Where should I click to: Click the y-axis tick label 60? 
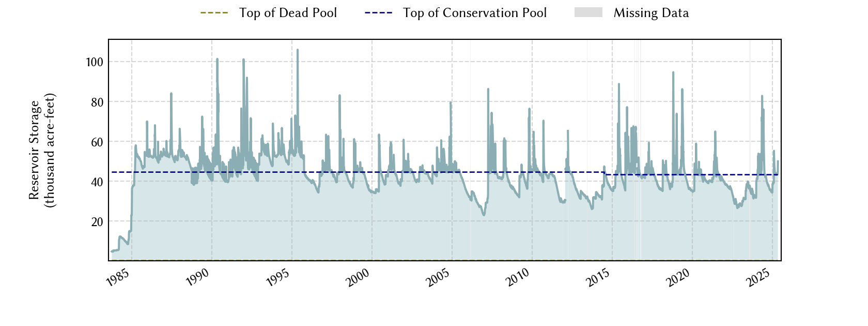97,142
